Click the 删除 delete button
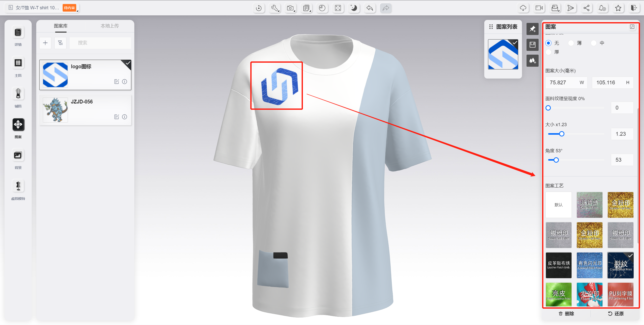Viewport: 644px width, 325px height. click(x=567, y=313)
